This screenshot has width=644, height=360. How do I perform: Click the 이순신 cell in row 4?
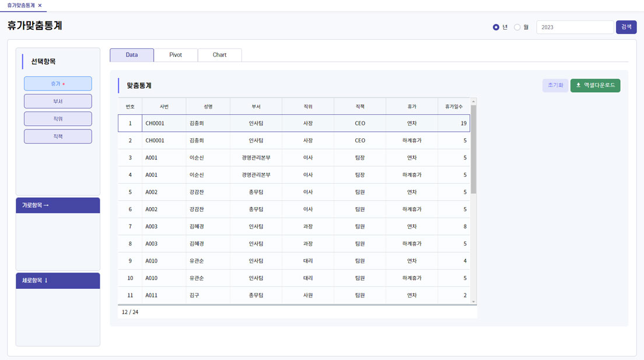(x=208, y=175)
